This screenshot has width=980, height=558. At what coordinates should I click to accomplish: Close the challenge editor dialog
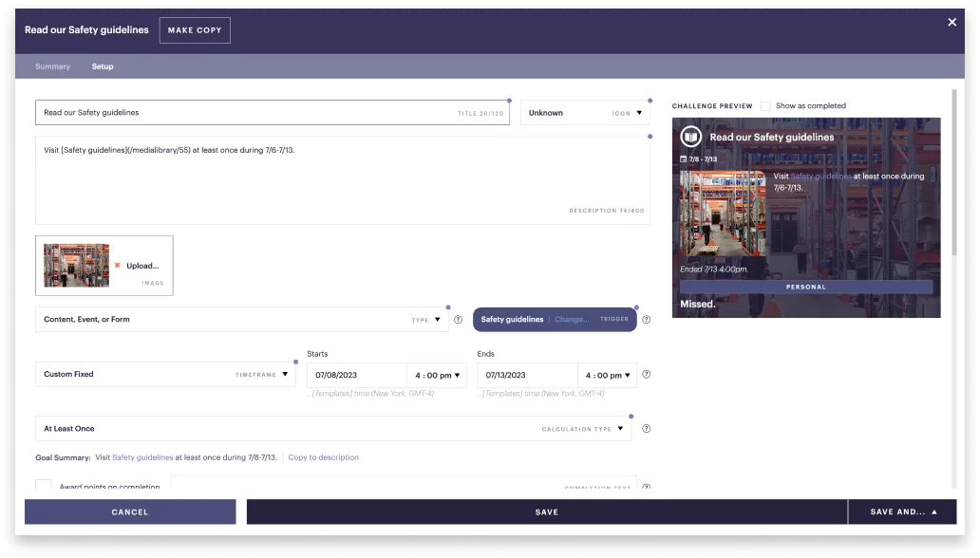point(952,23)
